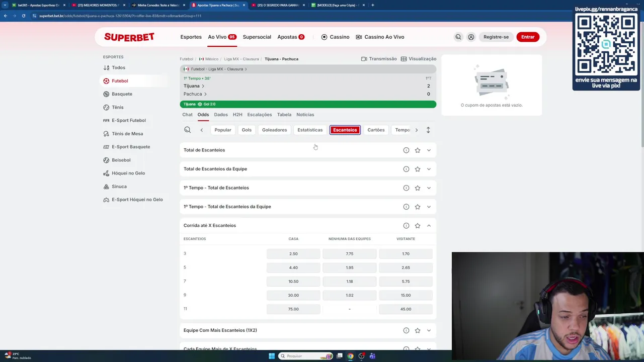Expand 1º Tempo Total de Escanteios da Equipe
Screen dimensions: 644x362
[429, 207]
